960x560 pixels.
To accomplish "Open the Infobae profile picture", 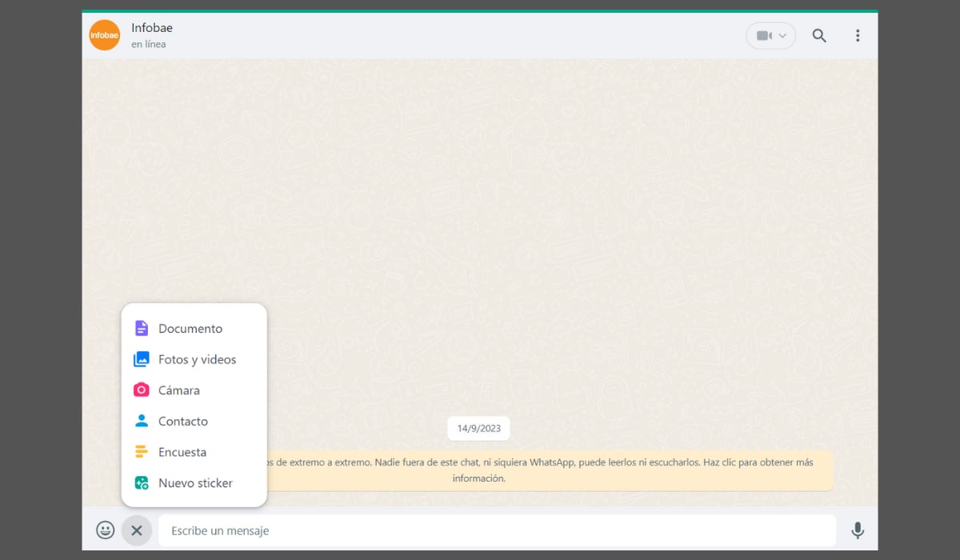I will (105, 35).
